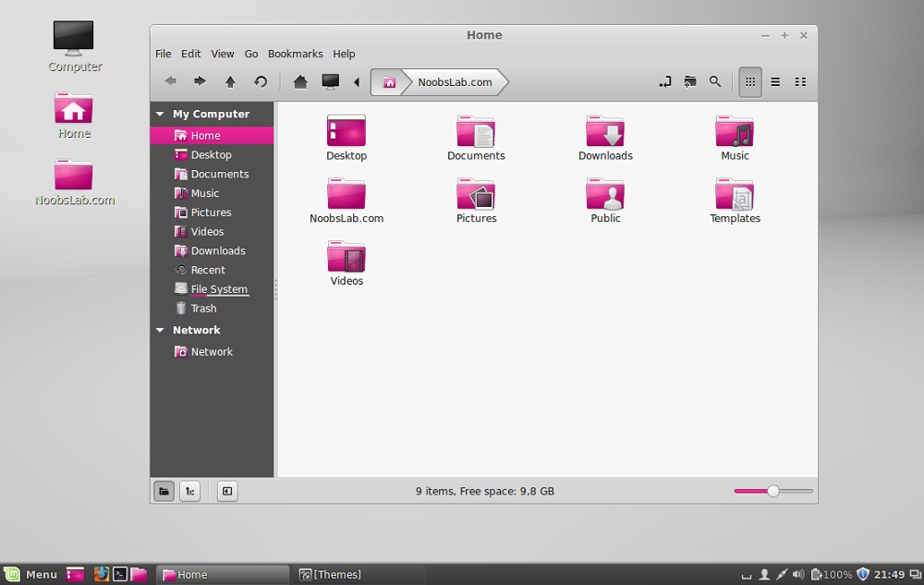This screenshot has height=585, width=924.
Task: Select Videos in the sidebar
Action: (213, 232)
